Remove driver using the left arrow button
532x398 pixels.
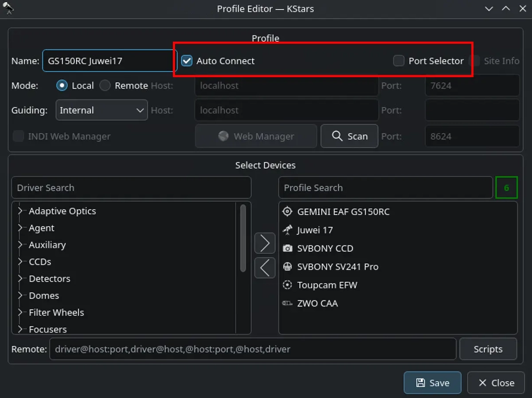pos(265,268)
